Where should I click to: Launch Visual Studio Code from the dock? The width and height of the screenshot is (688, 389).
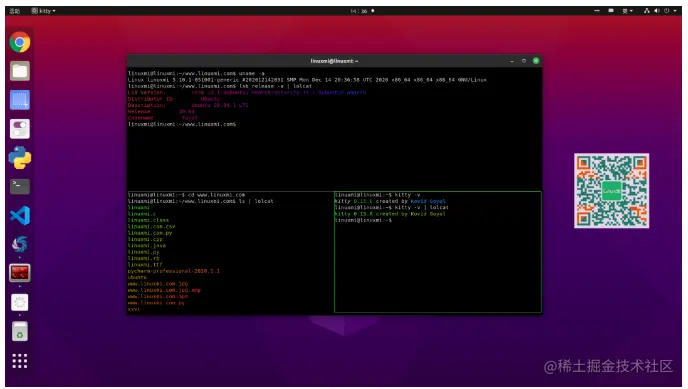(20, 215)
